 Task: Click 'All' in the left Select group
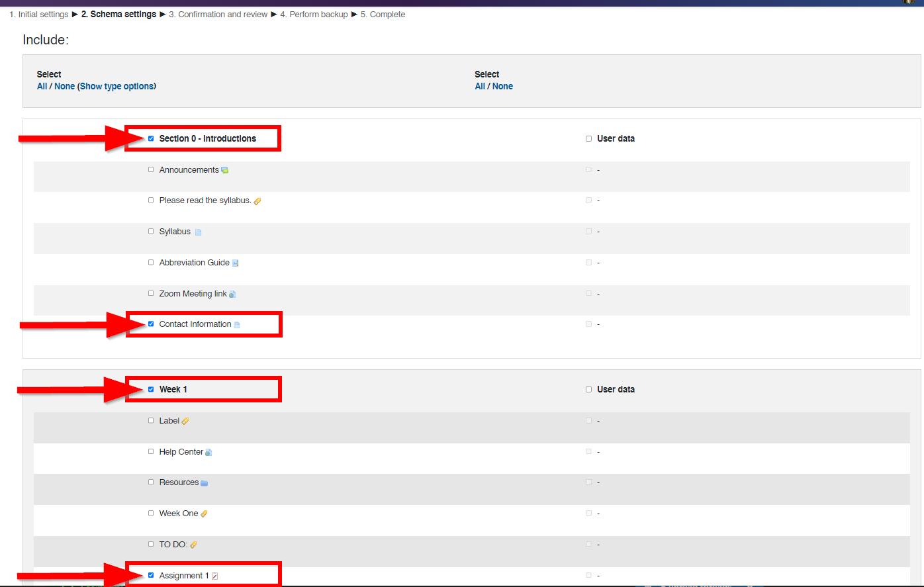coord(42,86)
